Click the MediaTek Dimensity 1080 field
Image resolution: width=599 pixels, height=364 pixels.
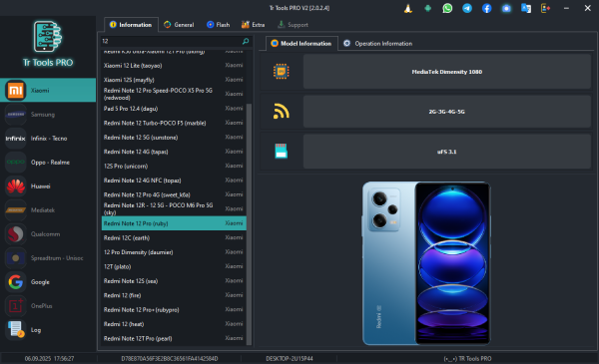click(447, 72)
